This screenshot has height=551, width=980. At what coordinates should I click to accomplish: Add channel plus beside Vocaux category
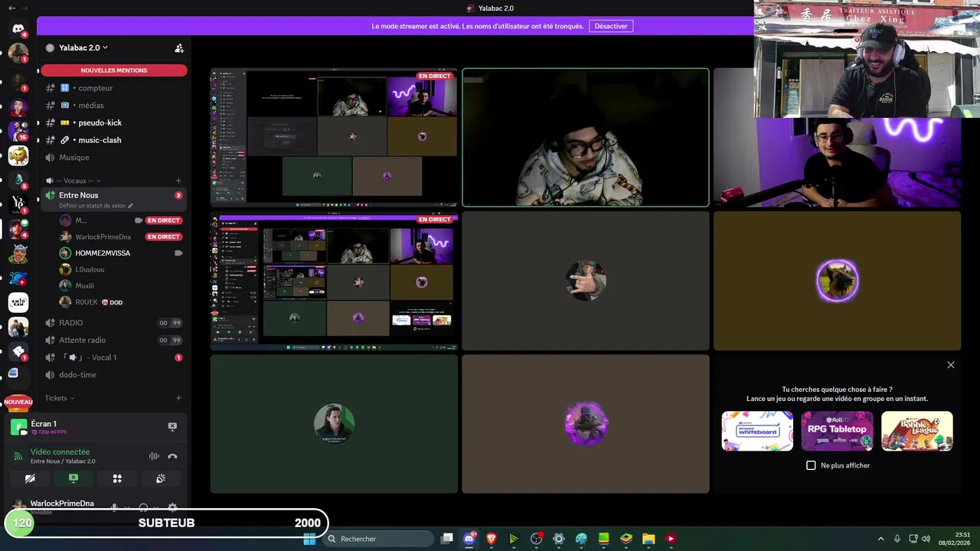coord(178,181)
